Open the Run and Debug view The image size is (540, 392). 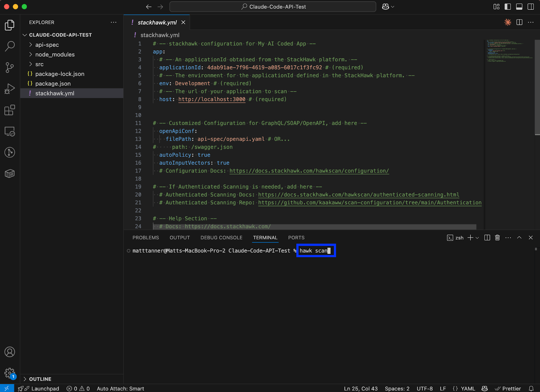(10, 89)
